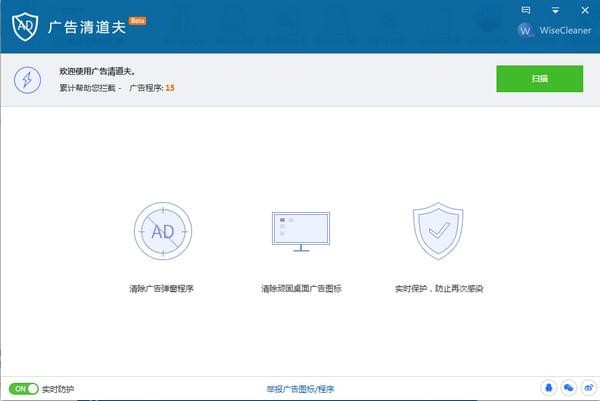The image size is (600, 401).
Task: Click the green 扫描 (Scan) button
Action: [539, 78]
